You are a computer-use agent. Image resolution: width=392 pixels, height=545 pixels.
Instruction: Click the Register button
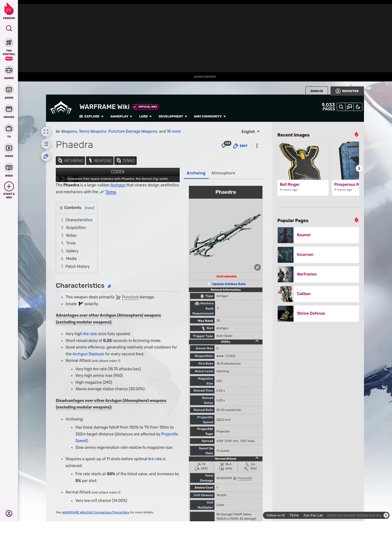tap(347, 91)
